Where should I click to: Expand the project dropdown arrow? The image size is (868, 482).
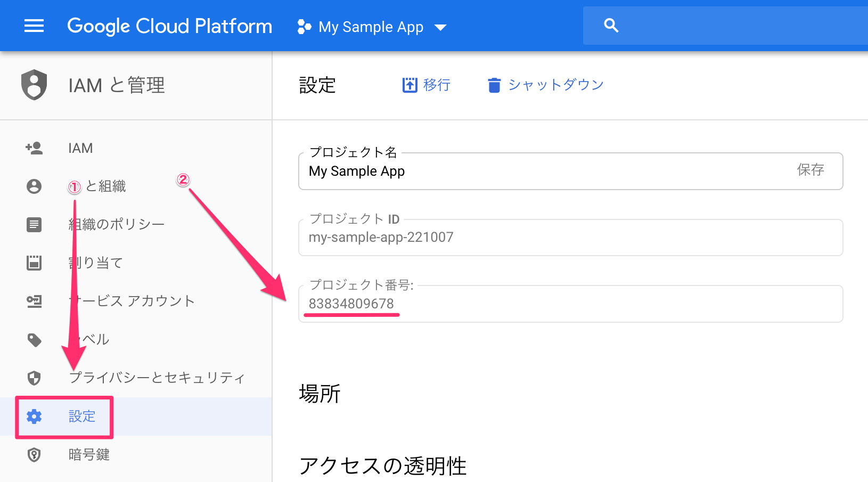(440, 27)
